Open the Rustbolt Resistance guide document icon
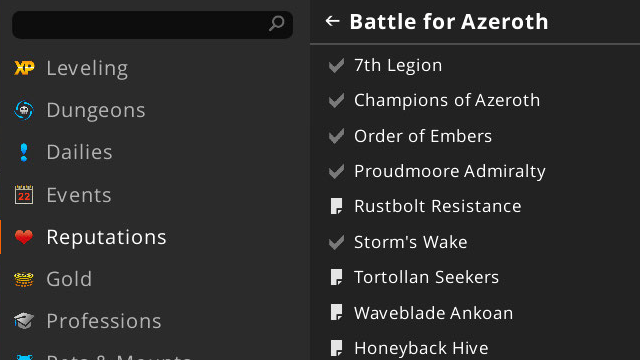 (336, 206)
